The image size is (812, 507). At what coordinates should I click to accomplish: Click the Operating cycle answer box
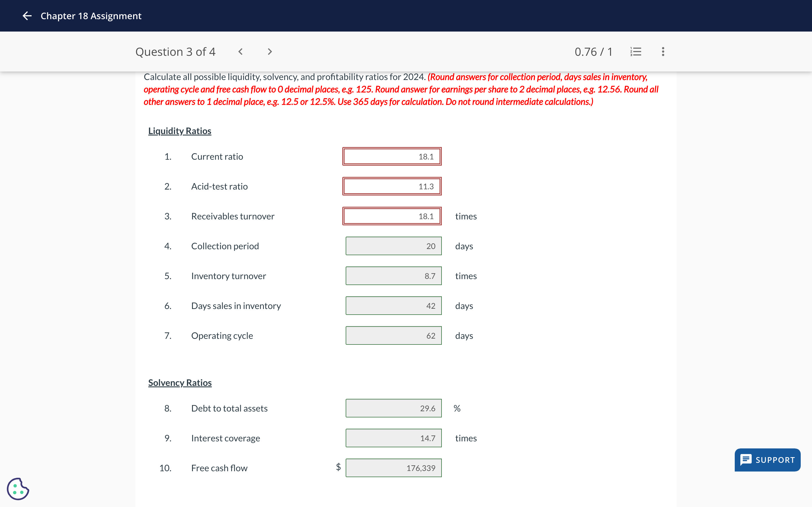(393, 336)
